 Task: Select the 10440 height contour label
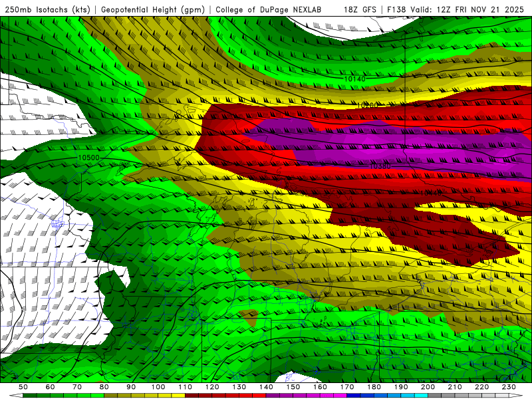coord(431,193)
